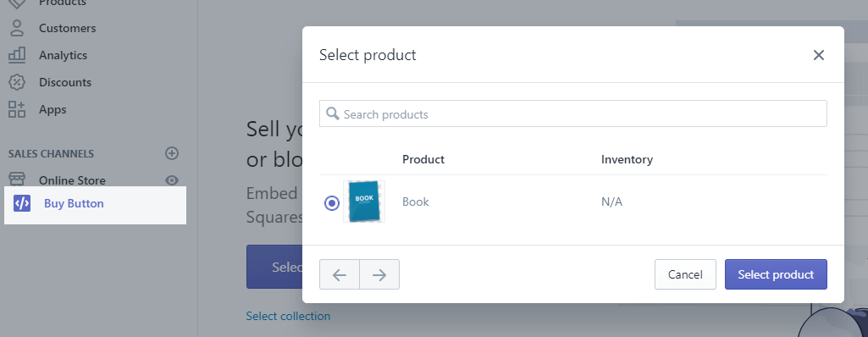Click the Analytics bar chart icon
Image resolution: width=868 pixels, height=337 pixels.
pyautogui.click(x=17, y=55)
